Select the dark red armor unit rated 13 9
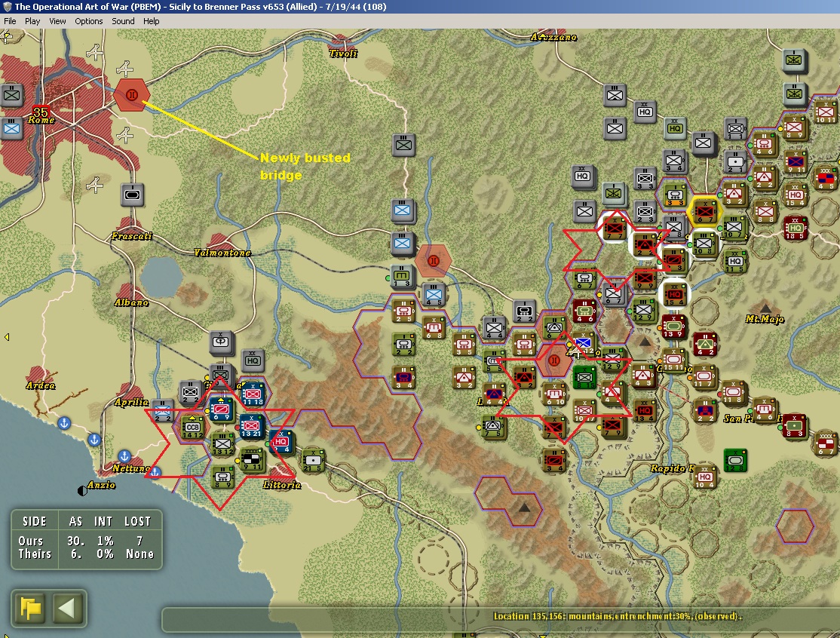Viewport: 840px width, 638px height. pyautogui.click(x=674, y=327)
